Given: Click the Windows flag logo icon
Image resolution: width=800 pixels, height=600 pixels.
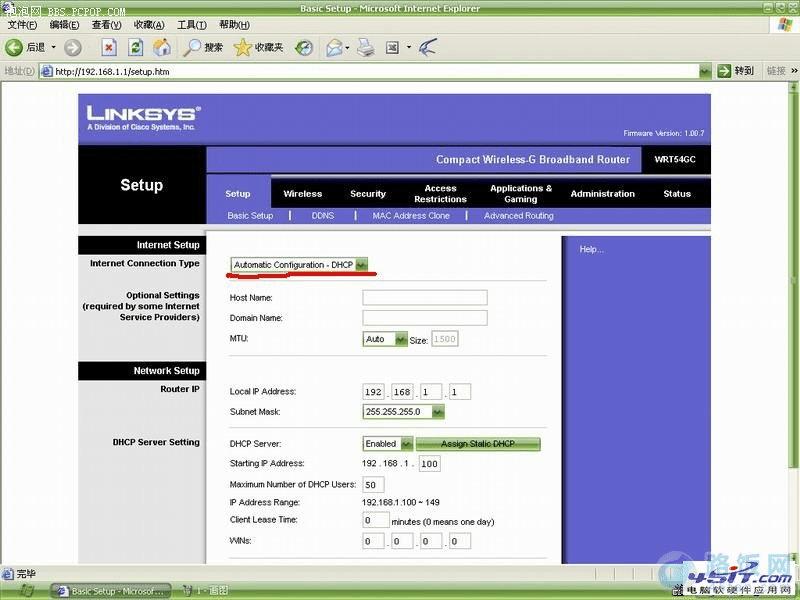Looking at the screenshot, I should pos(785,23).
